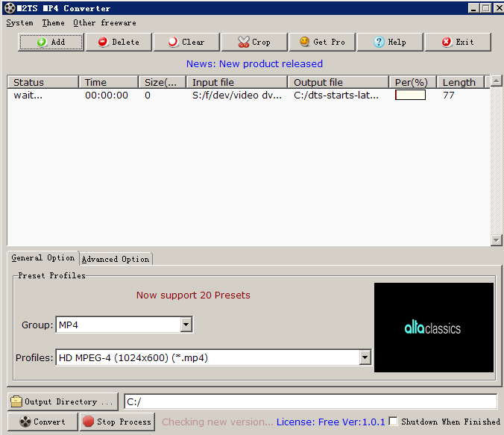Click the red X Exit icon
The image size is (504, 435).
(447, 42)
